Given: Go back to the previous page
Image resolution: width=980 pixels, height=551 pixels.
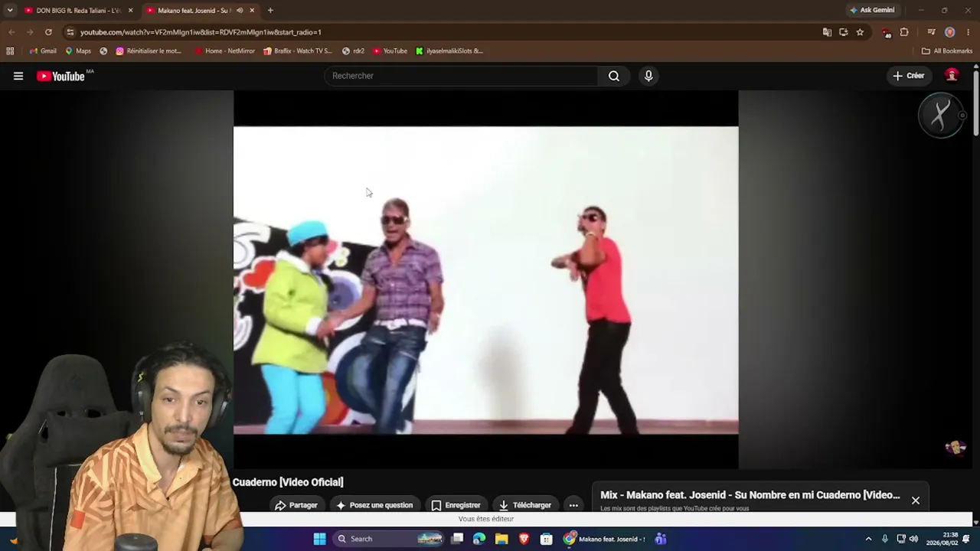Looking at the screenshot, I should click(11, 32).
